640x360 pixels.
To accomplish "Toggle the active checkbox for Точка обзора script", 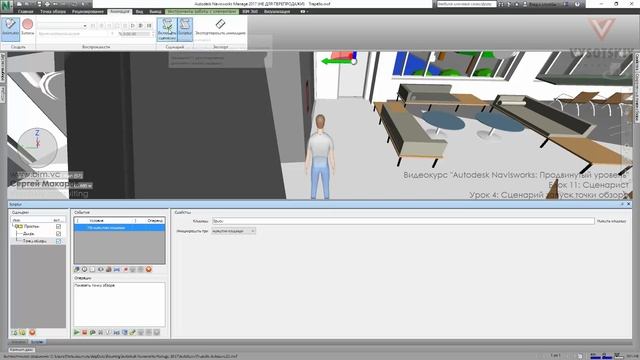I will pos(58,241).
